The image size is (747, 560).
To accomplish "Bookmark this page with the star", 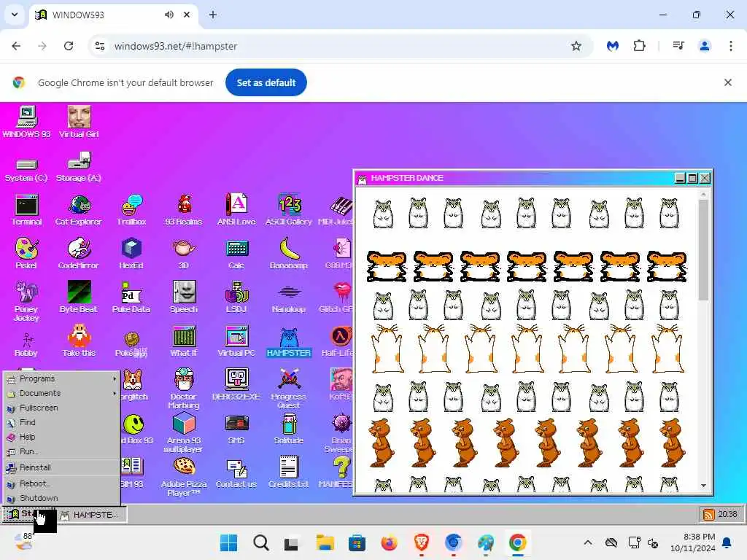I will (576, 46).
